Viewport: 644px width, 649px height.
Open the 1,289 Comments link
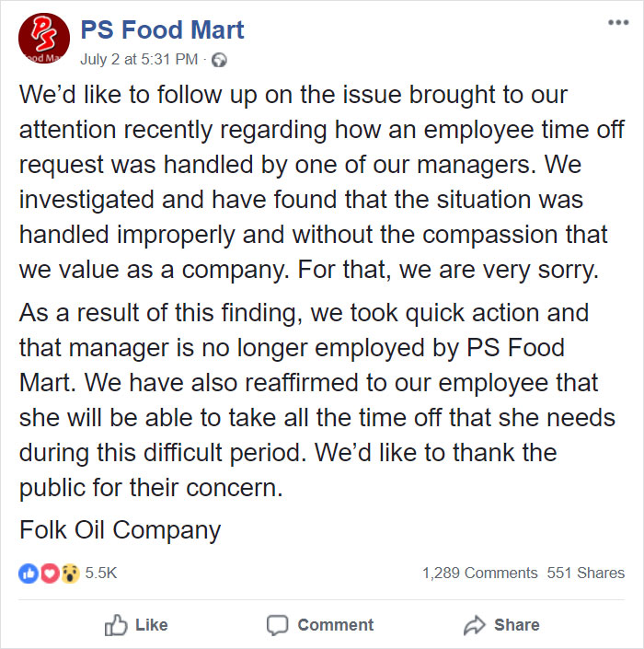point(479,573)
